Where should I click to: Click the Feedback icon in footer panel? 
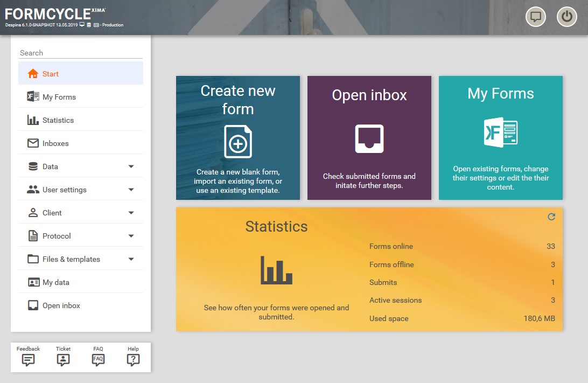tap(29, 360)
